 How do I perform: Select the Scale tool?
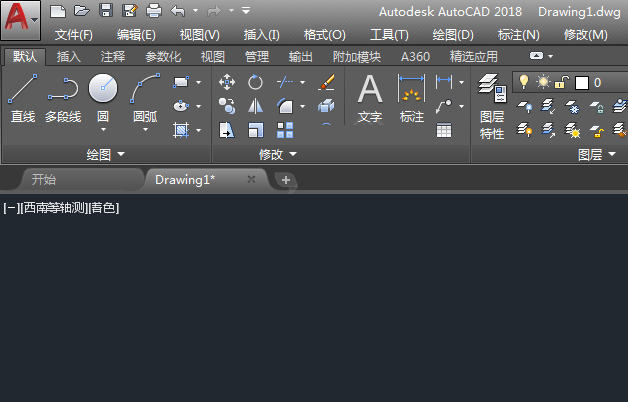tap(256, 130)
